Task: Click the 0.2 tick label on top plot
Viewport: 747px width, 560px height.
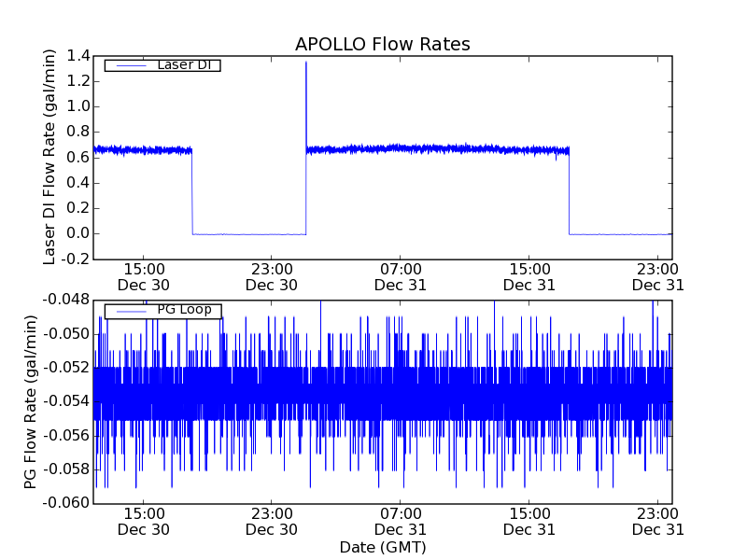Action: click(78, 208)
